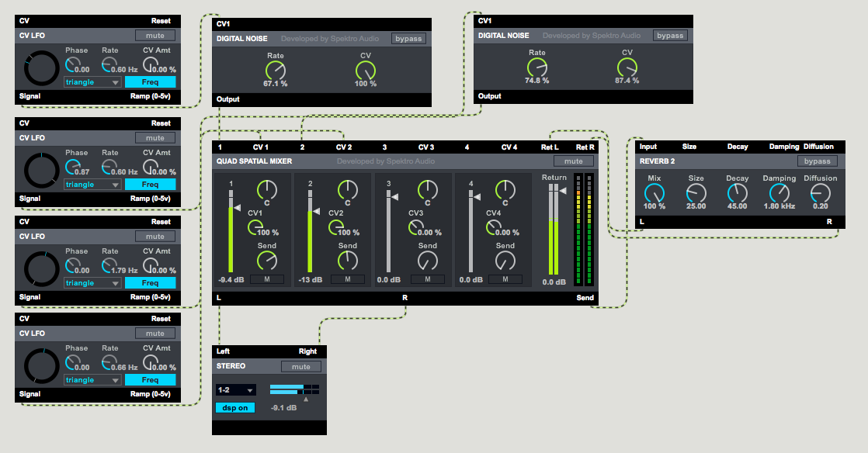
Task: Toggle Freq button on 0.66 Hz LFO
Action: tap(150, 380)
